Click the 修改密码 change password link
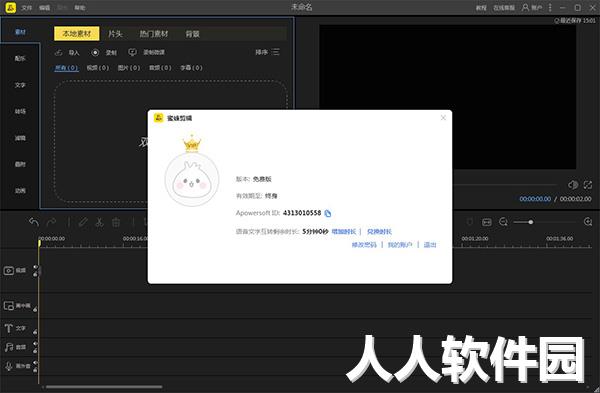 coord(364,245)
